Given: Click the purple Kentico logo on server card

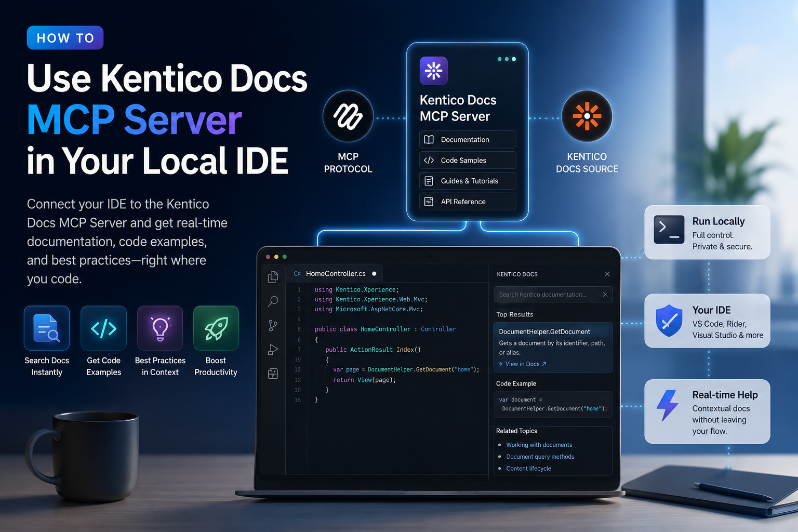Looking at the screenshot, I should pyautogui.click(x=433, y=71).
